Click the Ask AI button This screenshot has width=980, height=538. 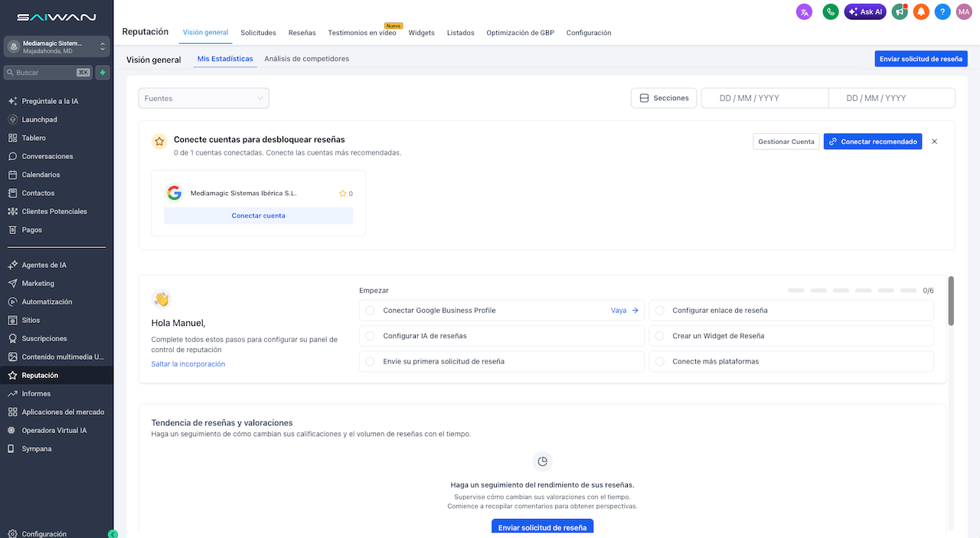865,11
